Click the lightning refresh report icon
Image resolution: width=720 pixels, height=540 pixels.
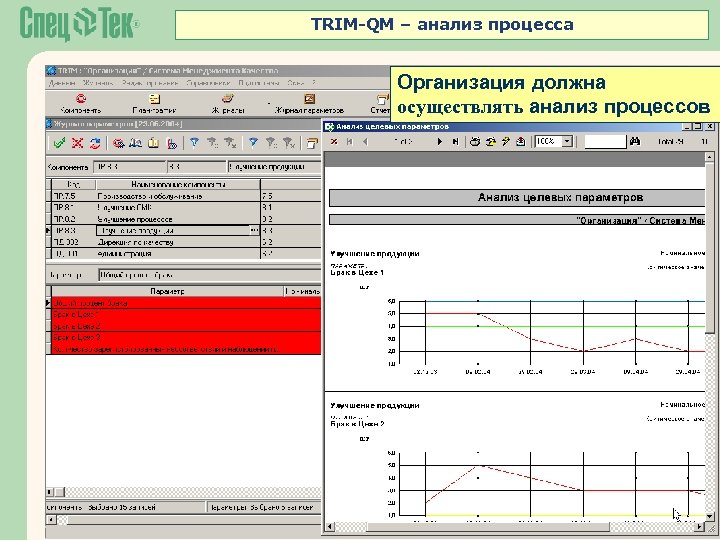coord(506,141)
